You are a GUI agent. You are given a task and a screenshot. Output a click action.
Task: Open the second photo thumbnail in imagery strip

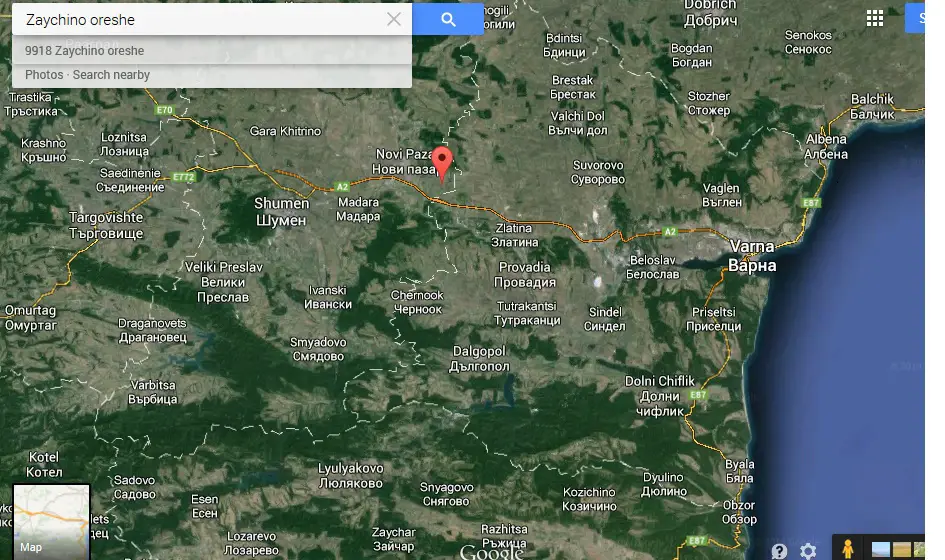click(x=901, y=549)
